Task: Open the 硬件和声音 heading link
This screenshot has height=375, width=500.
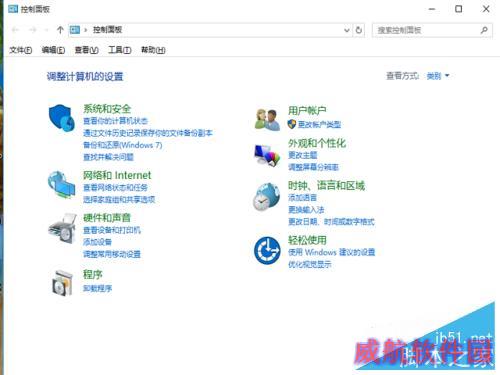Action: [107, 218]
